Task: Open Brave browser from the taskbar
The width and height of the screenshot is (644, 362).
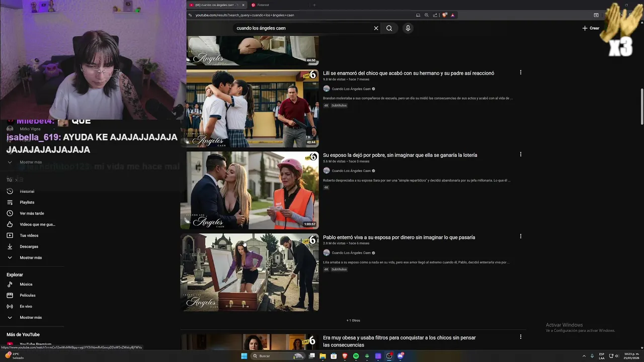Action: click(345, 356)
